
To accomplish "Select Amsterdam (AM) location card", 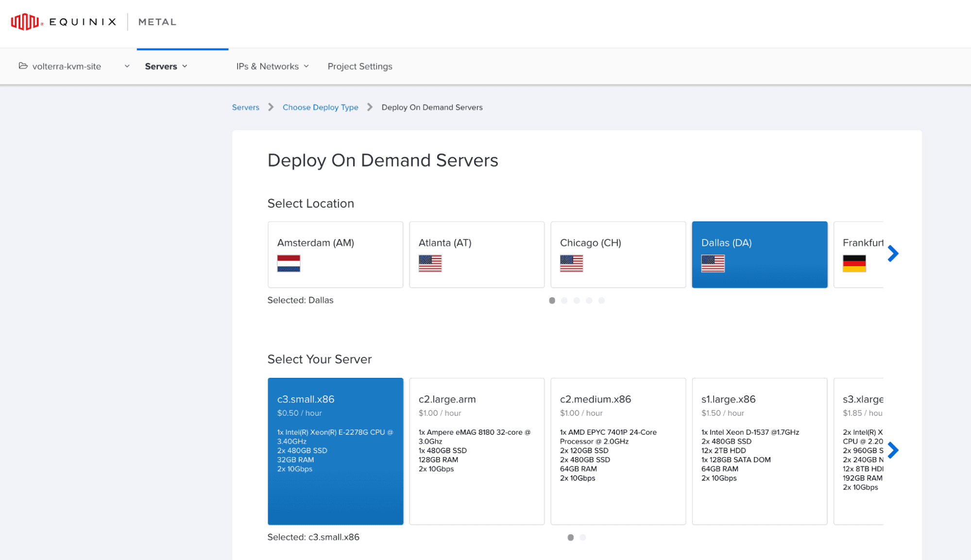I will (x=335, y=255).
